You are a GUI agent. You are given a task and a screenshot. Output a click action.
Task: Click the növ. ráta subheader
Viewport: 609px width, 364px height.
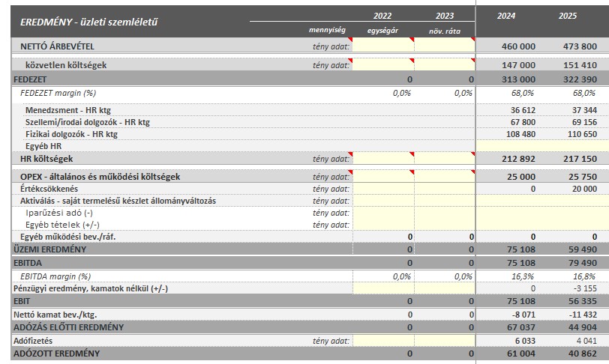[445, 31]
